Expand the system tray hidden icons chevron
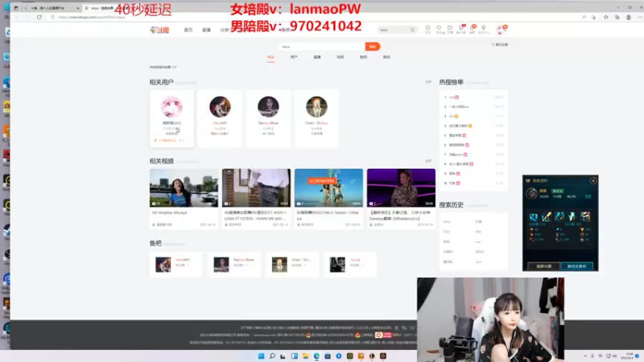The width and height of the screenshot is (644, 362). click(585, 356)
